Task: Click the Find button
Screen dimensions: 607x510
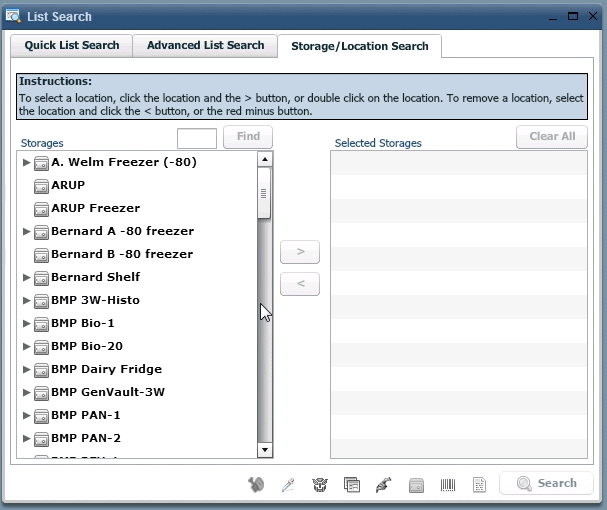Action: tap(248, 137)
